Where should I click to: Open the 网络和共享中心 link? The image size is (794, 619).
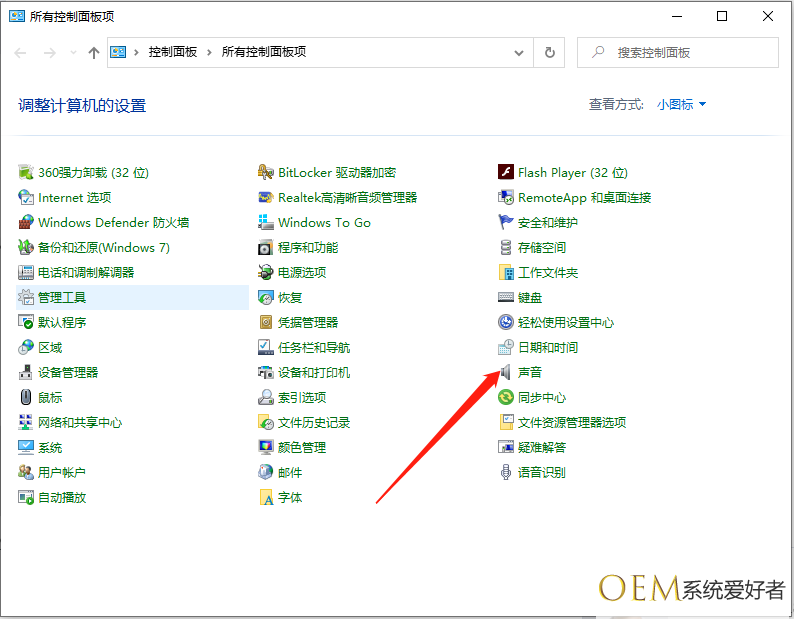pyautogui.click(x=80, y=422)
